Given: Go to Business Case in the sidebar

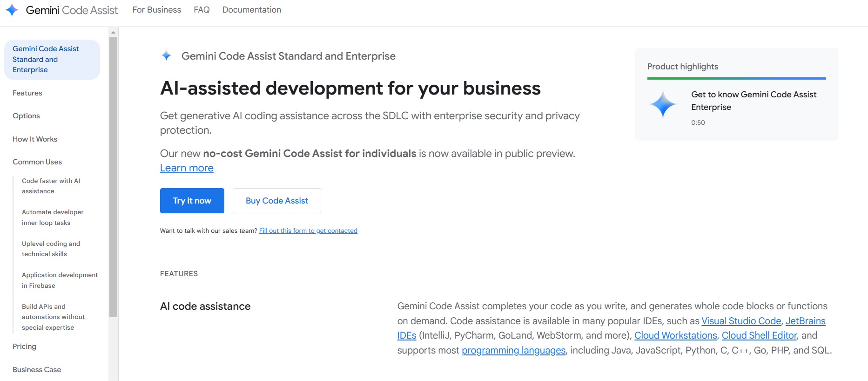Looking at the screenshot, I should (x=37, y=370).
